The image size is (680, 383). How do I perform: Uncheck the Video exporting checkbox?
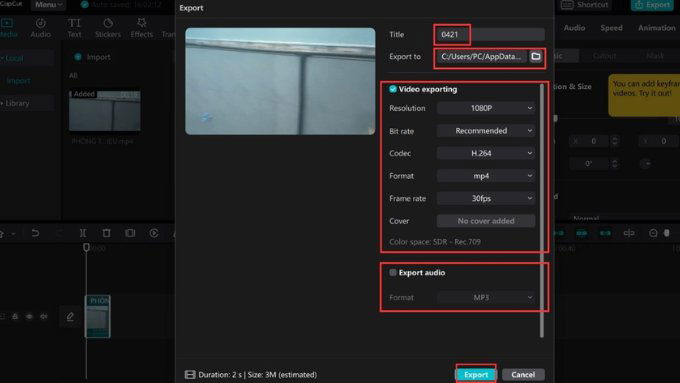click(393, 89)
